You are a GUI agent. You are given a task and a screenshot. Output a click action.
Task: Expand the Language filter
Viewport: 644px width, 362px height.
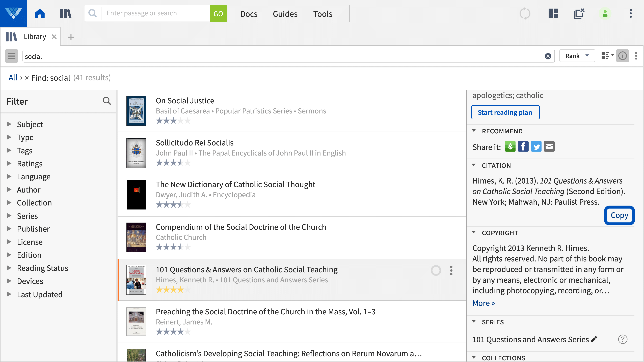9,176
